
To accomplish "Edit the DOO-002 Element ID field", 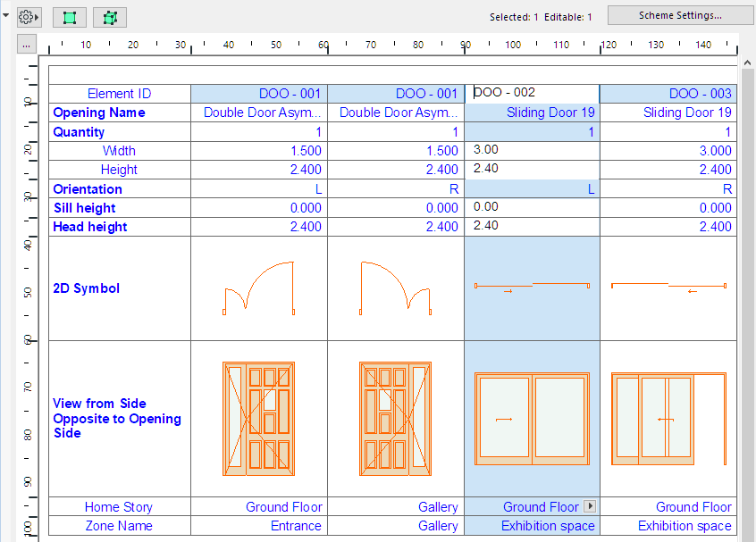I will coord(533,93).
